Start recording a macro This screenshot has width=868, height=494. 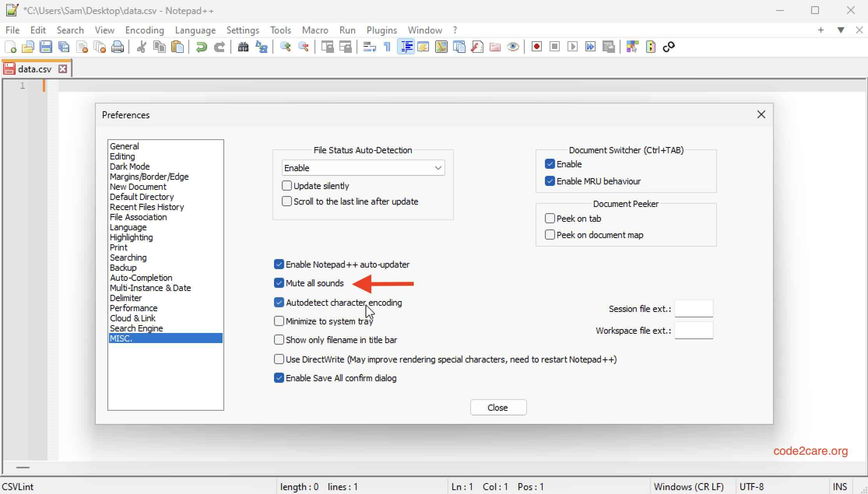(x=536, y=46)
